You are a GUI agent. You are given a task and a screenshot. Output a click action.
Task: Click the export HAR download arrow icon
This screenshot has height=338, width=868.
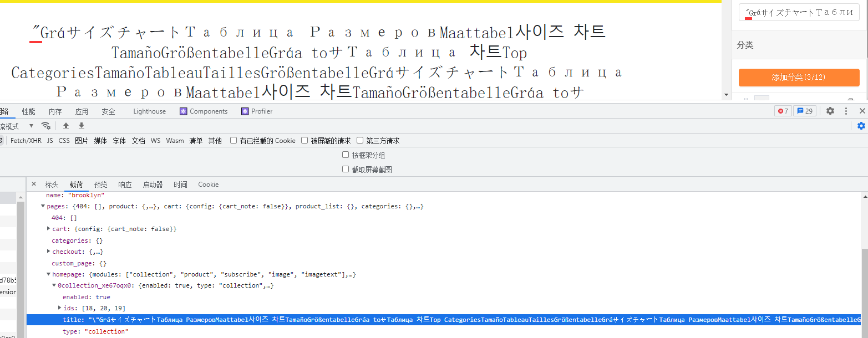(x=82, y=126)
